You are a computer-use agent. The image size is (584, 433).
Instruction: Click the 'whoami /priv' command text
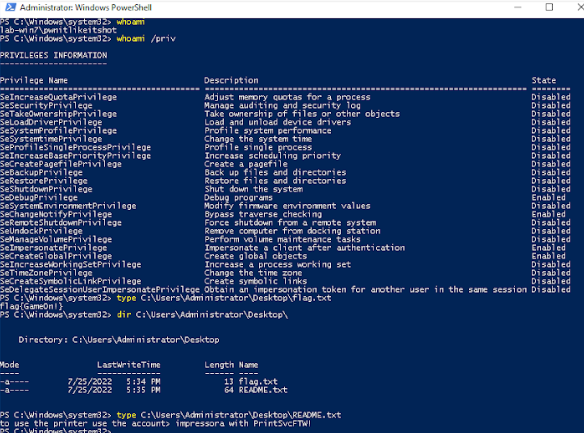[146, 39]
